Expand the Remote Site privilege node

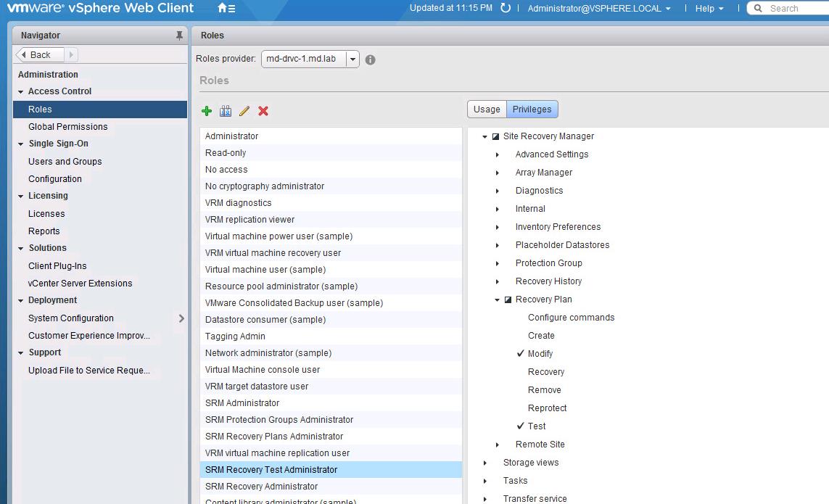click(498, 445)
